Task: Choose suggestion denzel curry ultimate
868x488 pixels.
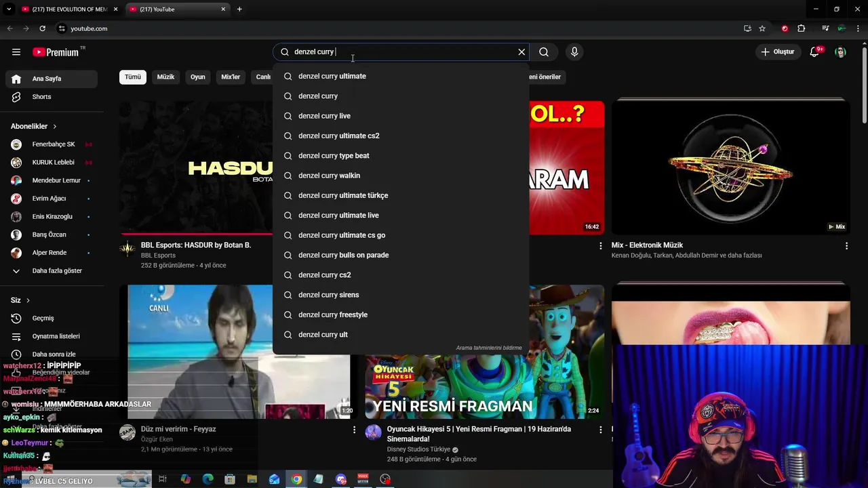Action: pyautogui.click(x=401, y=76)
